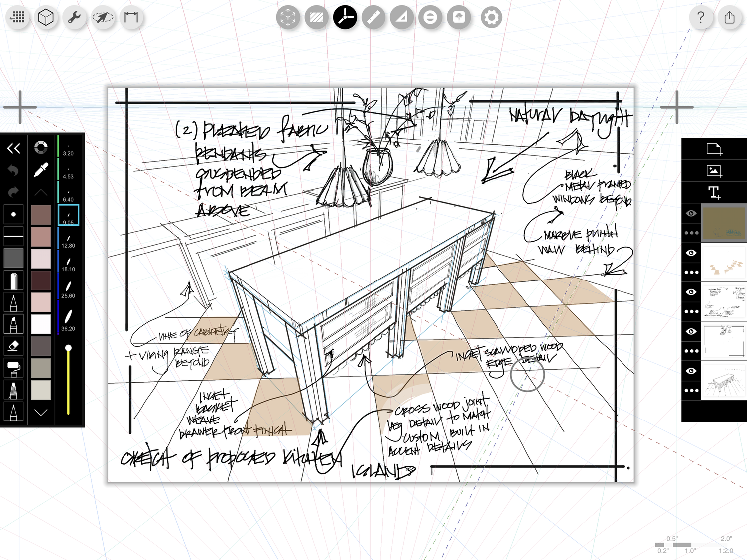Image resolution: width=747 pixels, height=560 pixels.
Task: Hide the island perspective sketch layer
Action: (x=691, y=371)
